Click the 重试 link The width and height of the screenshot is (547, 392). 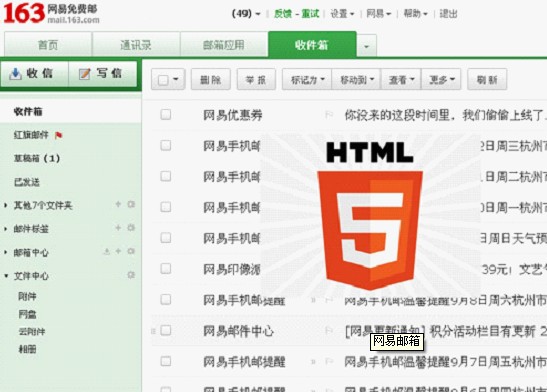[310, 14]
